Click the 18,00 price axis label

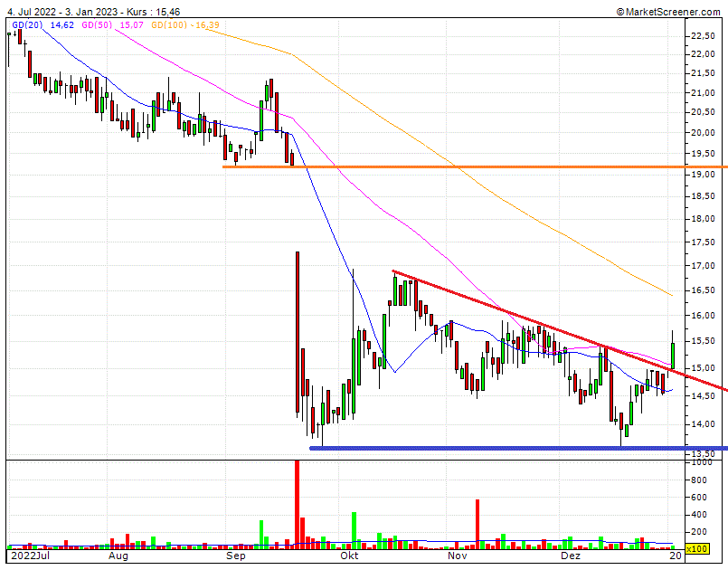pyautogui.click(x=703, y=219)
